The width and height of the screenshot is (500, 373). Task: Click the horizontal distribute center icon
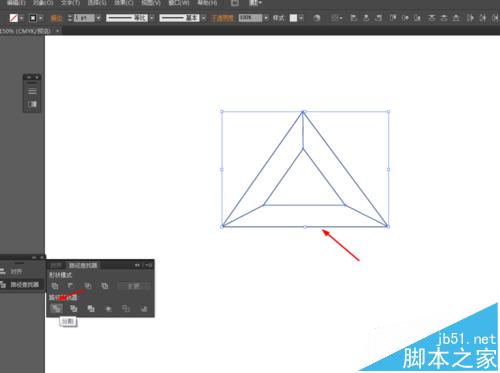(483, 18)
